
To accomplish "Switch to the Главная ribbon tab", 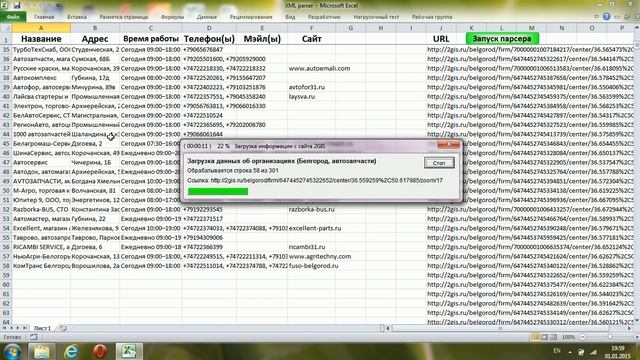I will click(x=44, y=17).
